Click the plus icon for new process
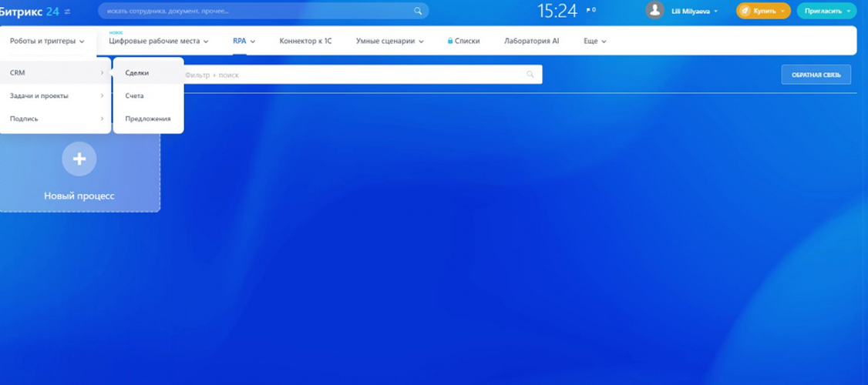The image size is (868, 385). pos(79,159)
